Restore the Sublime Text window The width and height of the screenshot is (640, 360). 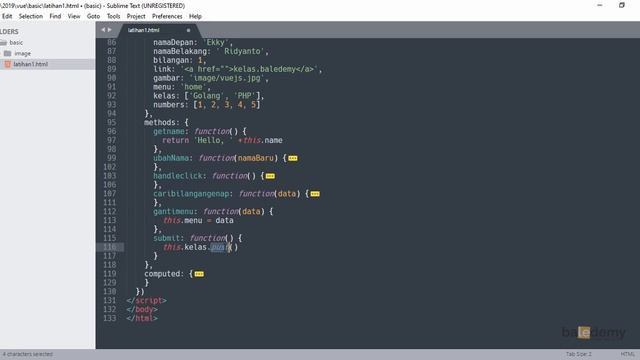(x=622, y=5)
